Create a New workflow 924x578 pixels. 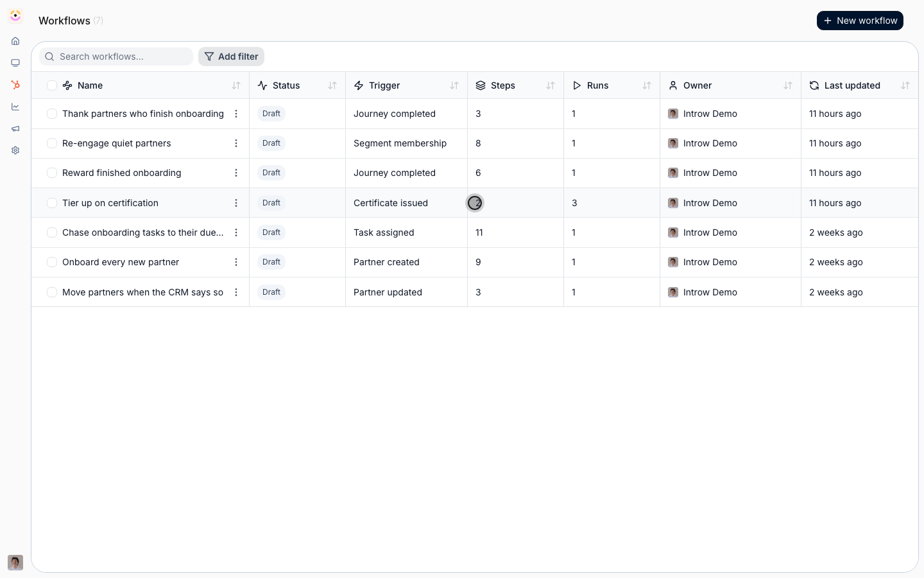click(860, 21)
